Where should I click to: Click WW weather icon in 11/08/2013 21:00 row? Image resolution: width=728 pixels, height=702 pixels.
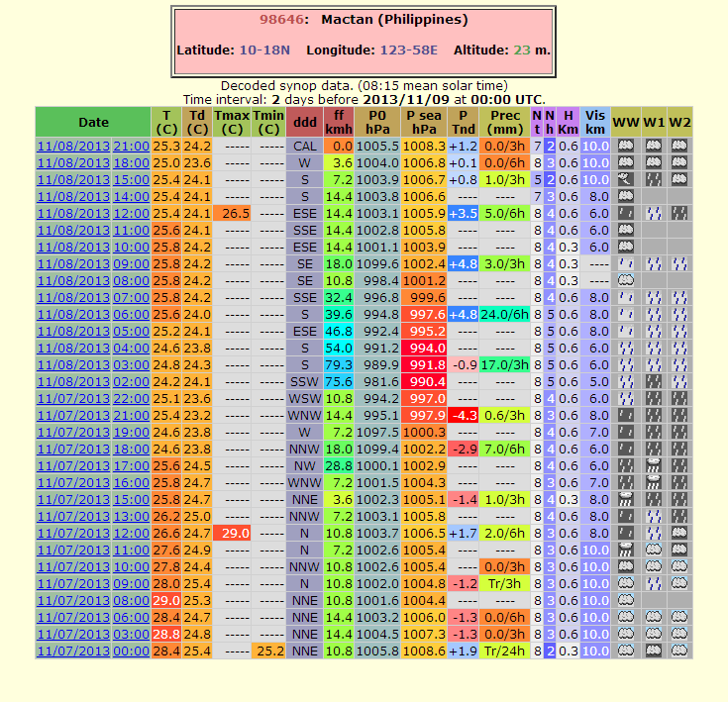(x=625, y=146)
